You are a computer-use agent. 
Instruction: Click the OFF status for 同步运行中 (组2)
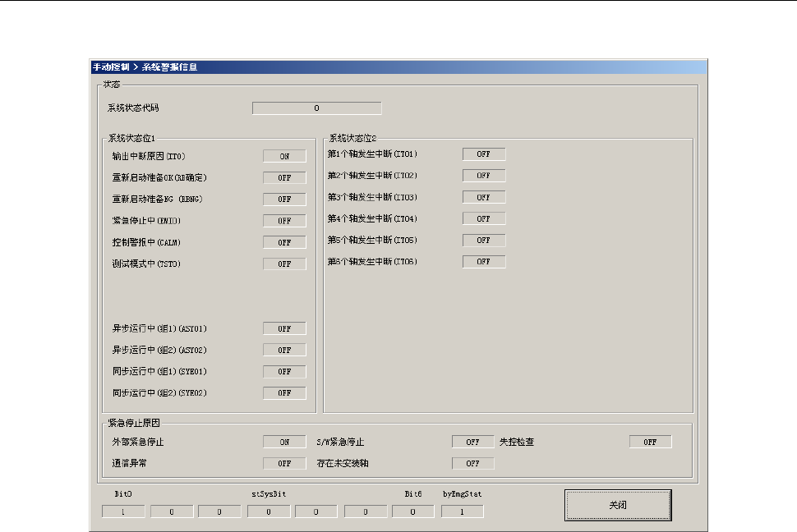284,392
